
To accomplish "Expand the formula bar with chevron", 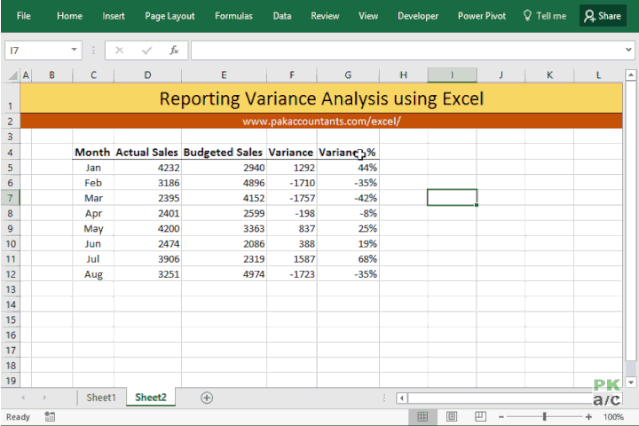I will (628, 50).
